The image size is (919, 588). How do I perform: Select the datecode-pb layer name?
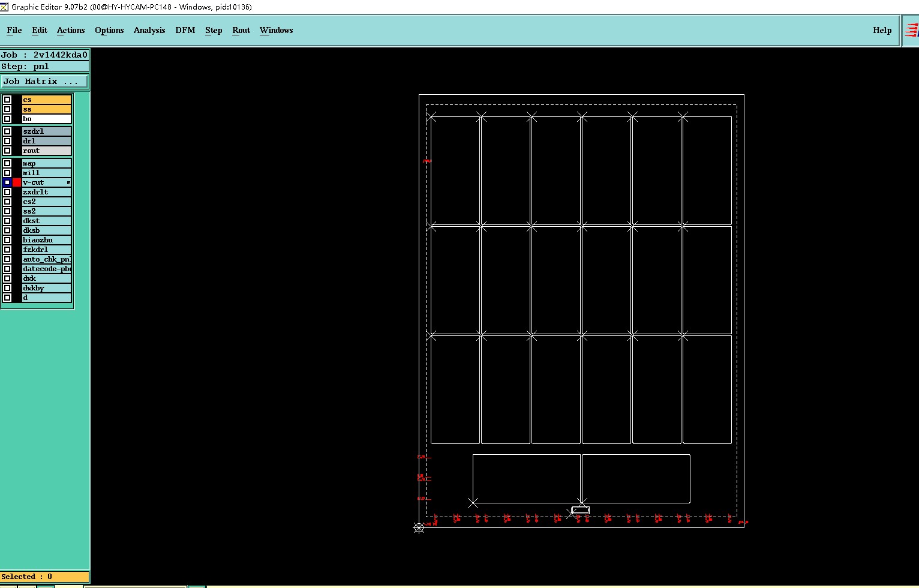click(47, 269)
